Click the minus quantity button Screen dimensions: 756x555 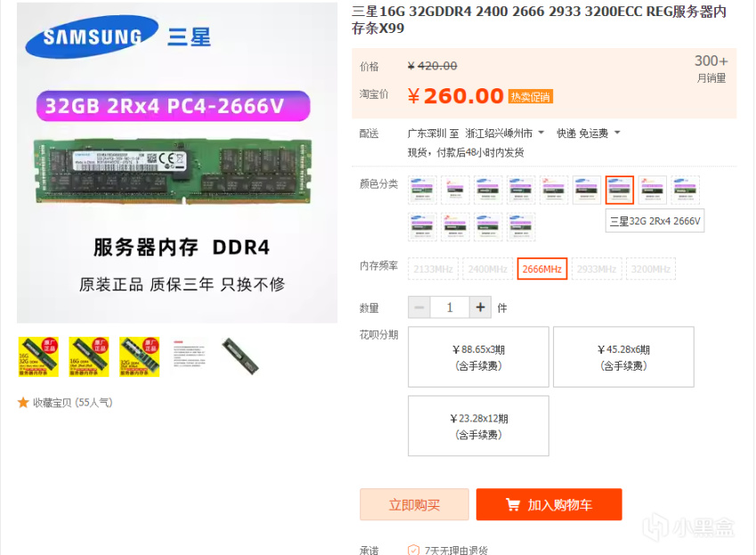click(x=419, y=307)
